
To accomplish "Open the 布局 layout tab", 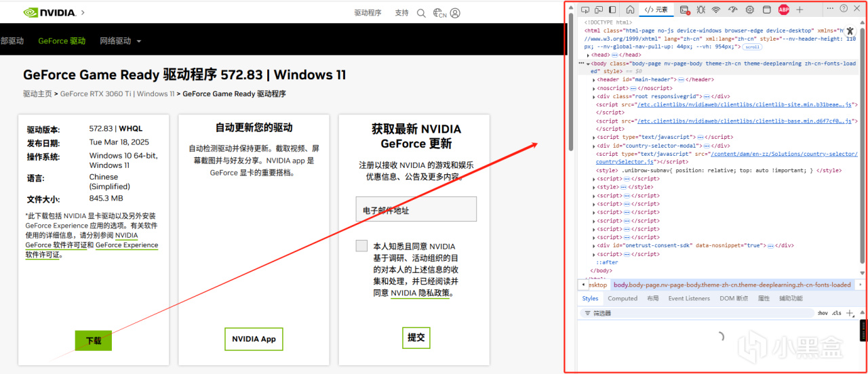I will coord(652,298).
